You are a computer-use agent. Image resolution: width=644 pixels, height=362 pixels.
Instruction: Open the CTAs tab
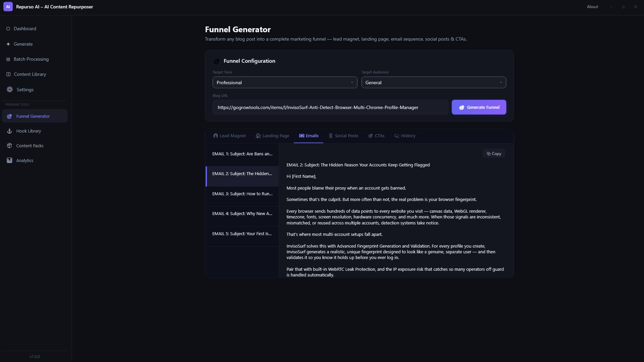(x=376, y=136)
